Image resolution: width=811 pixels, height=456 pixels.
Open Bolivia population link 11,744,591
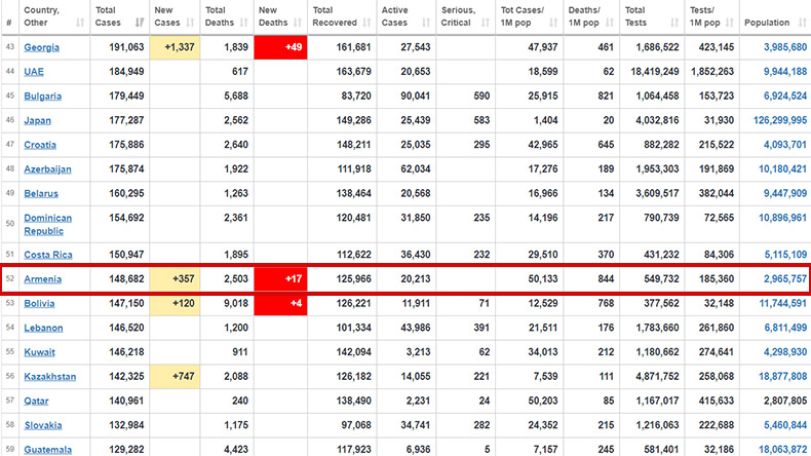point(783,303)
